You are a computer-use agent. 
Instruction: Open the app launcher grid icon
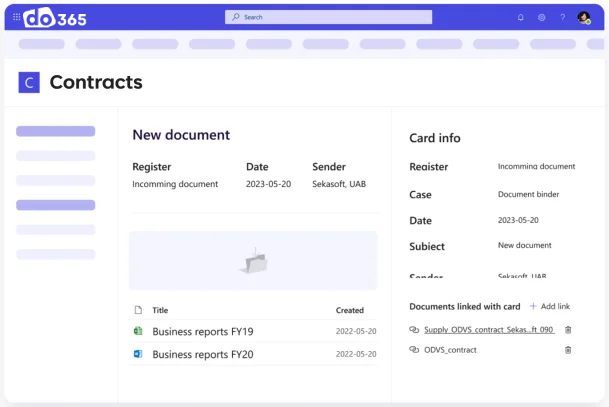16,17
